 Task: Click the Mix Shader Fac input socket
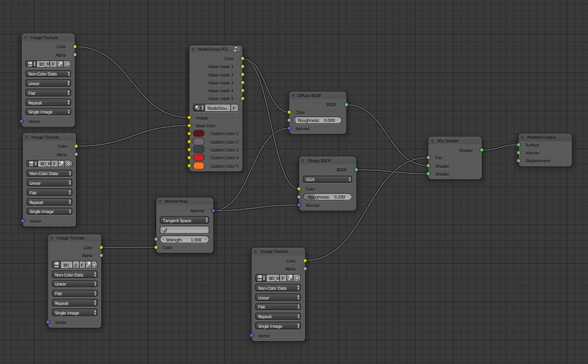click(x=428, y=157)
